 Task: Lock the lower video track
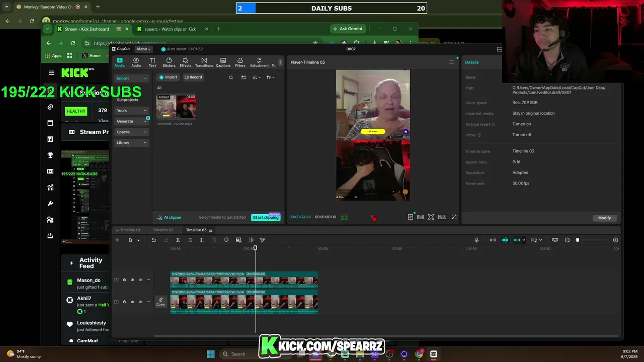(124, 302)
